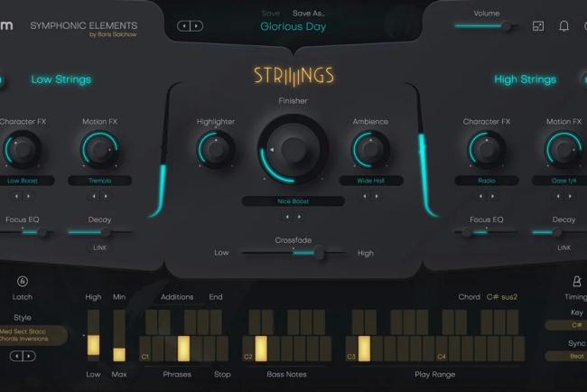Click the Crossfade slider handle
Viewport: 587px width, 392px height.
319,253
